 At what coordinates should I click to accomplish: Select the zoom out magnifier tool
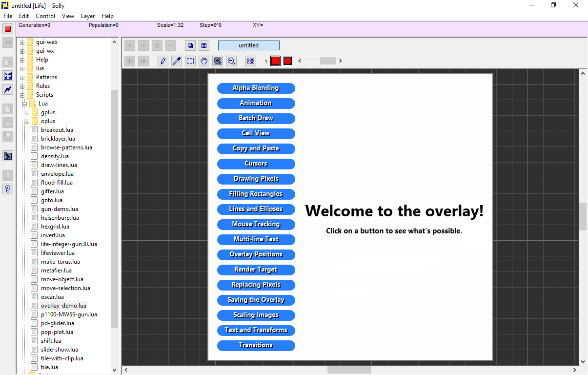coord(231,61)
